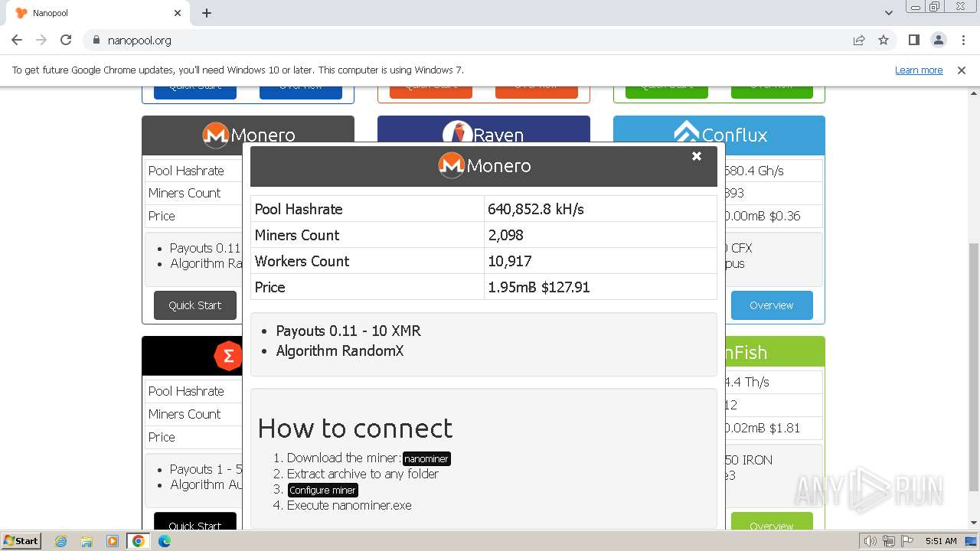Click Price value 1.95mB $127.91
Screen dimensions: 980x551
[539, 287]
